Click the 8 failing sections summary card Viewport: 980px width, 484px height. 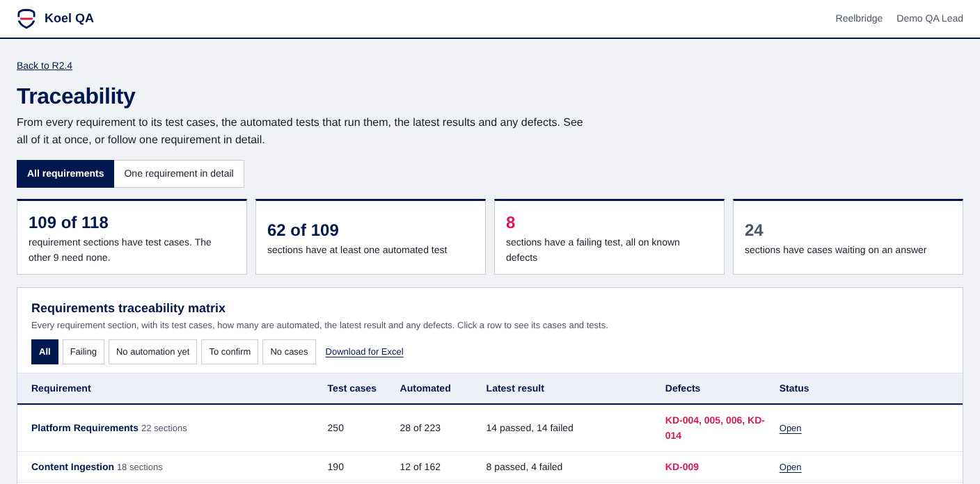(609, 237)
